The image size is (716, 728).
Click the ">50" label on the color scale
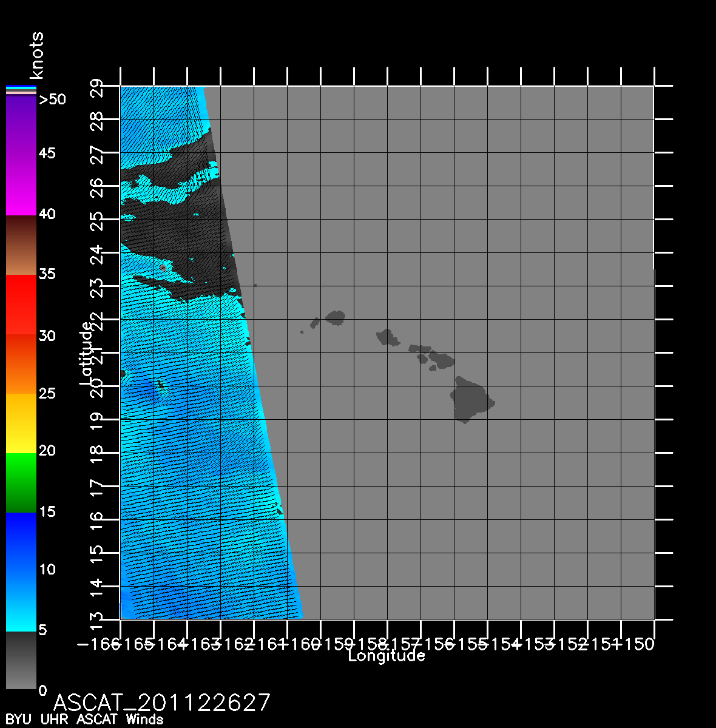pos(52,99)
